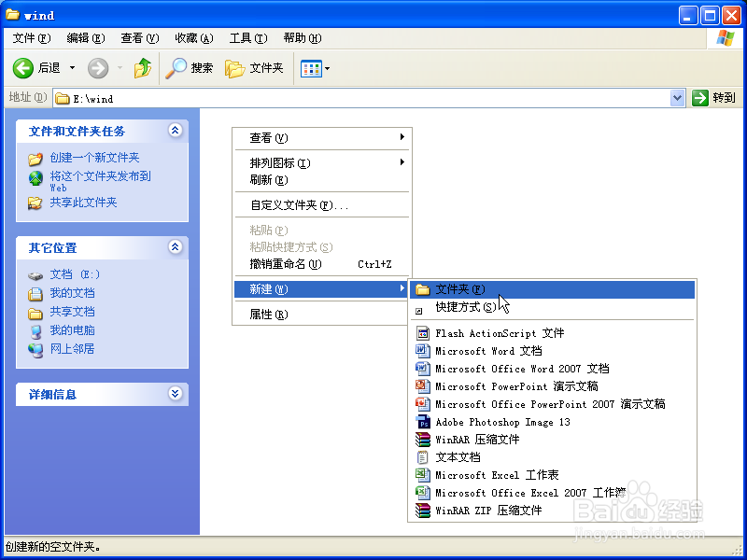Create new Microsoft Word 文档
Viewport: 747px width, 560px height.
point(552,351)
